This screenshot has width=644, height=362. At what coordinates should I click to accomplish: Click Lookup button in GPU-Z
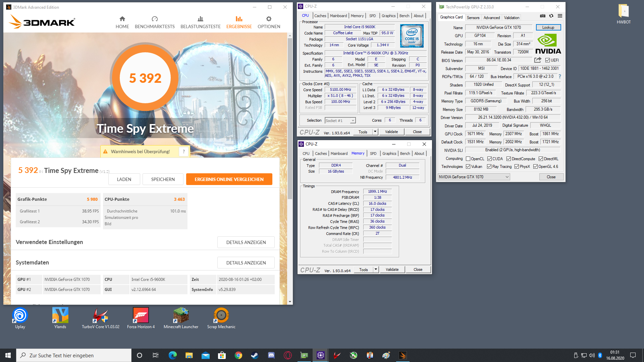(x=548, y=27)
